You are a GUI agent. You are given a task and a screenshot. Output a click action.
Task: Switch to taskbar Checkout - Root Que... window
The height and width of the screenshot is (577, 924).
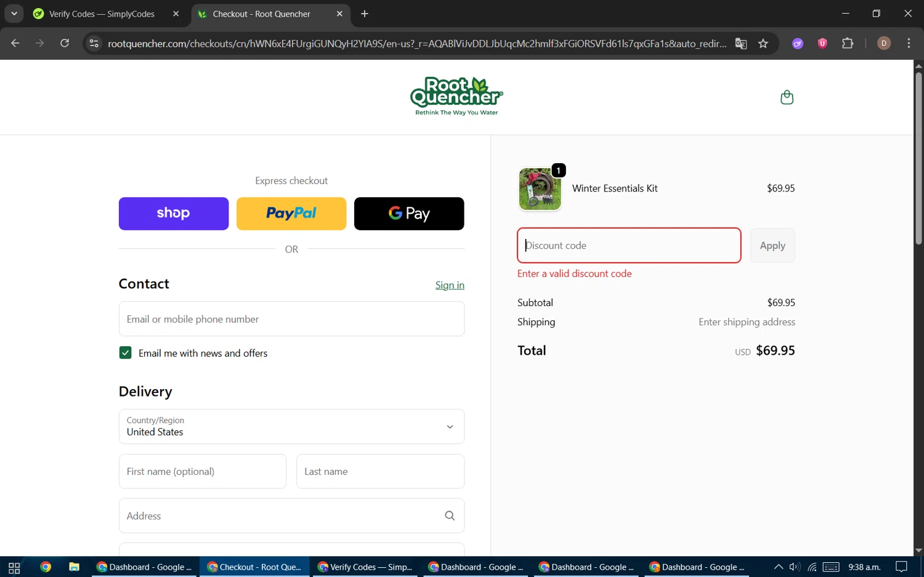pyautogui.click(x=254, y=567)
